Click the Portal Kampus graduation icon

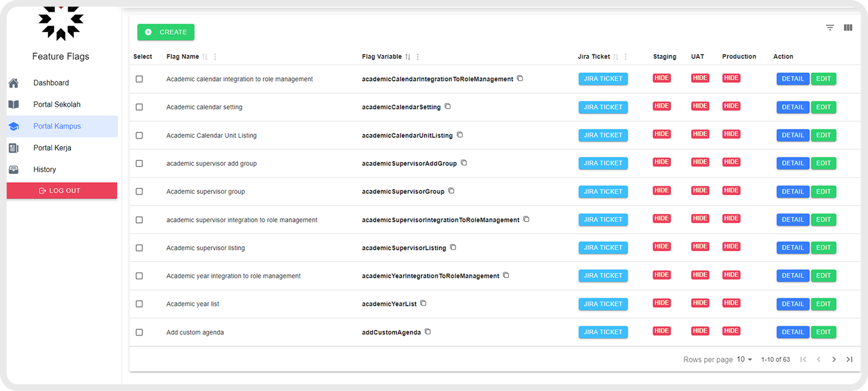[13, 126]
